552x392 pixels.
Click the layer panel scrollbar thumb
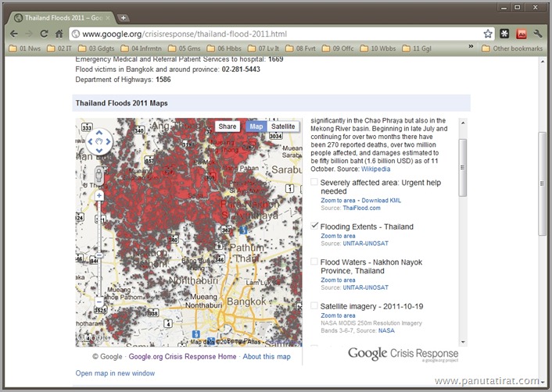click(463, 168)
